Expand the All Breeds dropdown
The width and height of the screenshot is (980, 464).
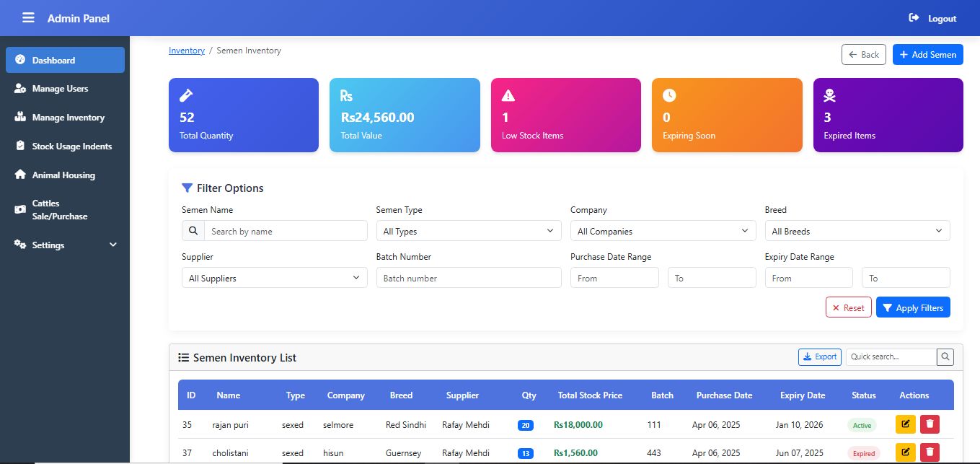pos(857,232)
